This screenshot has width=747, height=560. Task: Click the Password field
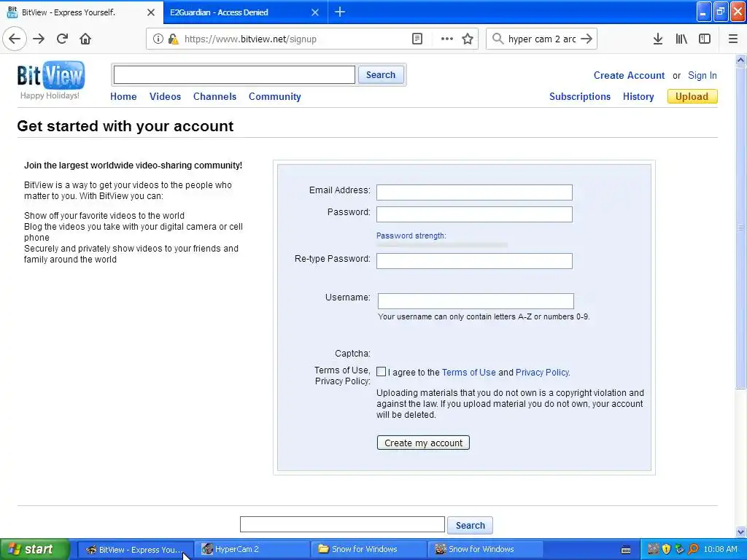(x=474, y=214)
